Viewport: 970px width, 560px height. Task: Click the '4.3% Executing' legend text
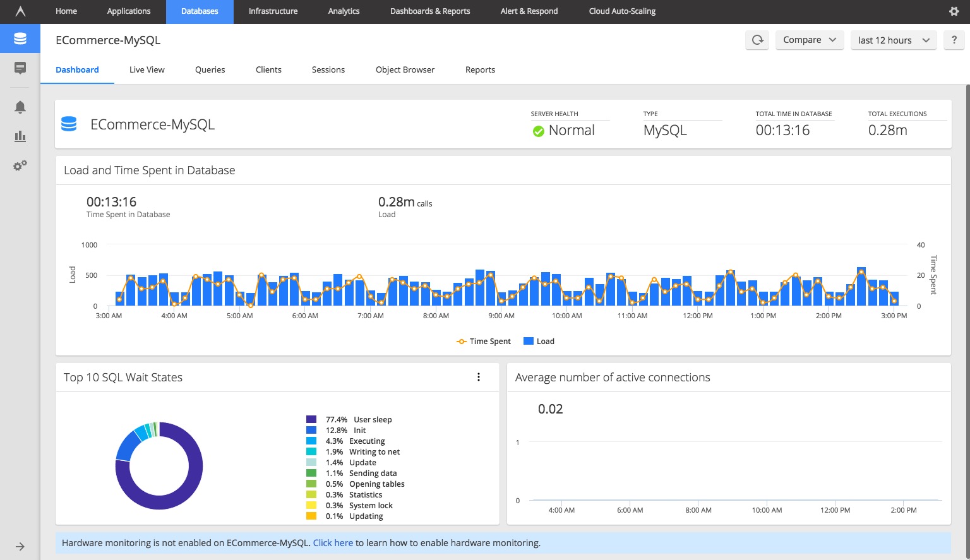coord(356,441)
